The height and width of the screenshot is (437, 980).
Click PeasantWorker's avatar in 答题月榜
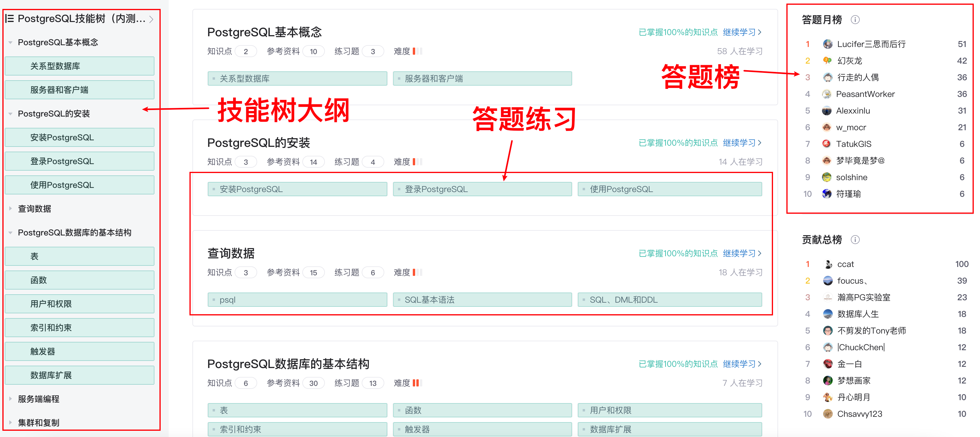(827, 94)
